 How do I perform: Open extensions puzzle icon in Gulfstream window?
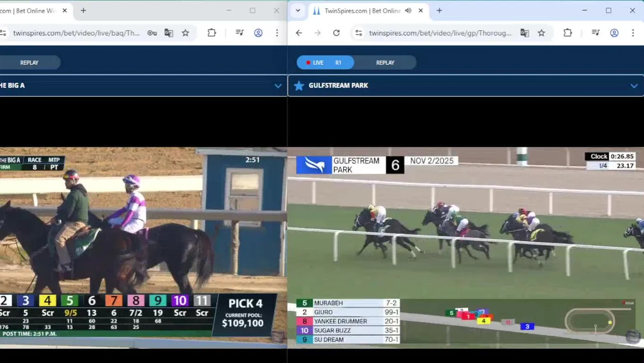pyautogui.click(x=567, y=33)
